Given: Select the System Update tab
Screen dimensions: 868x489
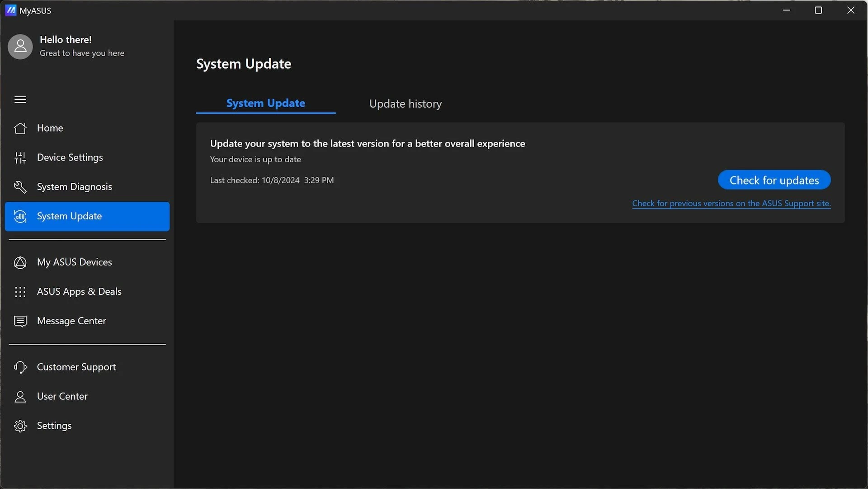Looking at the screenshot, I should [x=266, y=103].
